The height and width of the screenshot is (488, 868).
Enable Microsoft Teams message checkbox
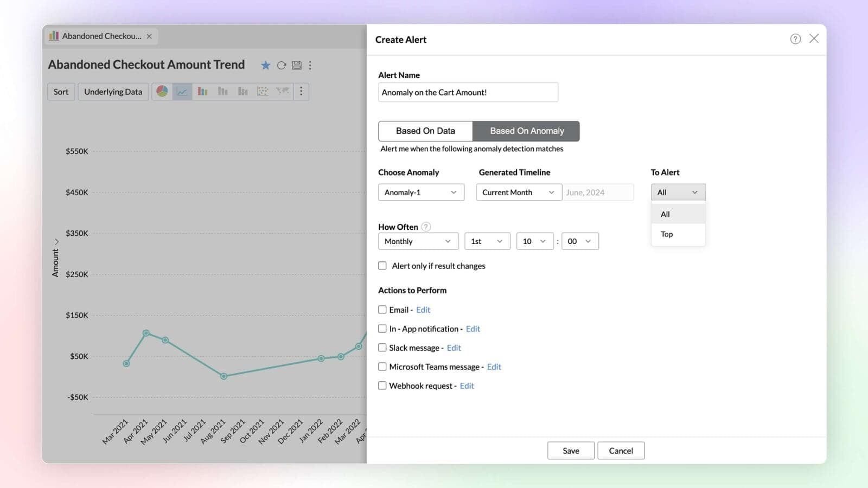tap(382, 367)
